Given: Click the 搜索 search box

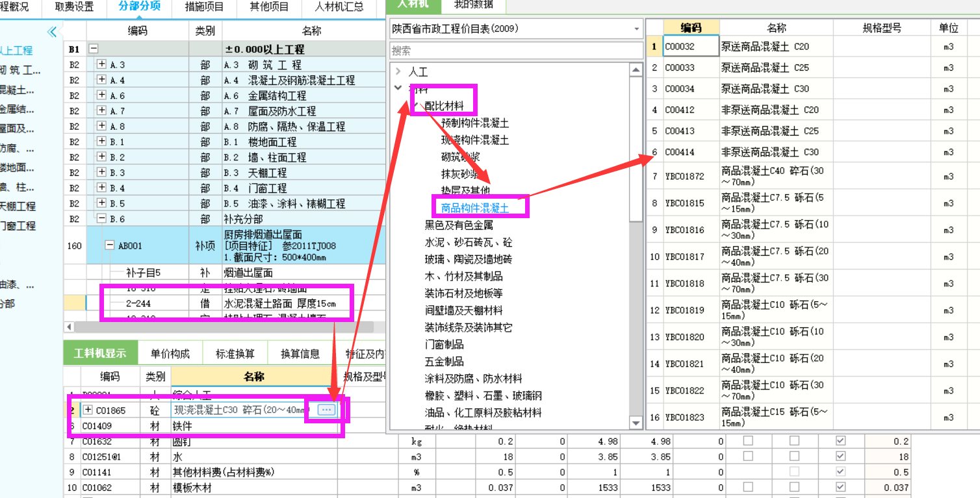Looking at the screenshot, I should point(517,51).
